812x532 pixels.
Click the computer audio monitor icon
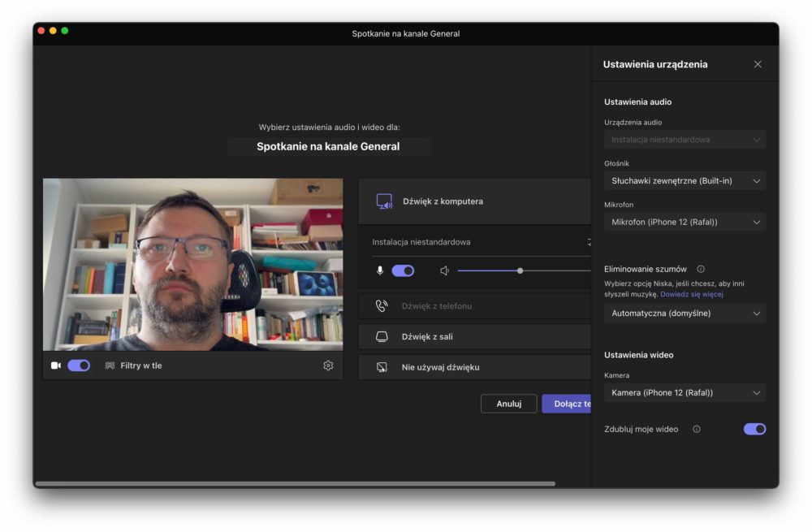click(x=384, y=201)
